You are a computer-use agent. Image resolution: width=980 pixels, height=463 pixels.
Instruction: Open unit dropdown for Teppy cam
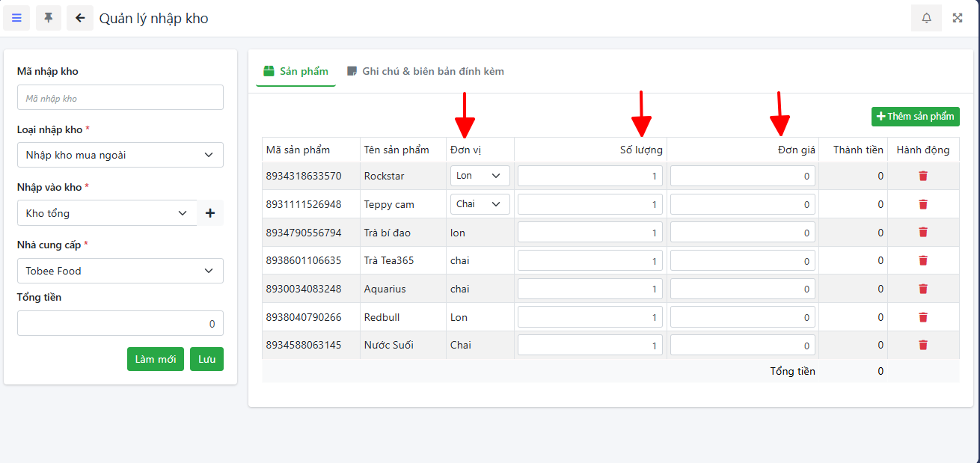(x=480, y=204)
